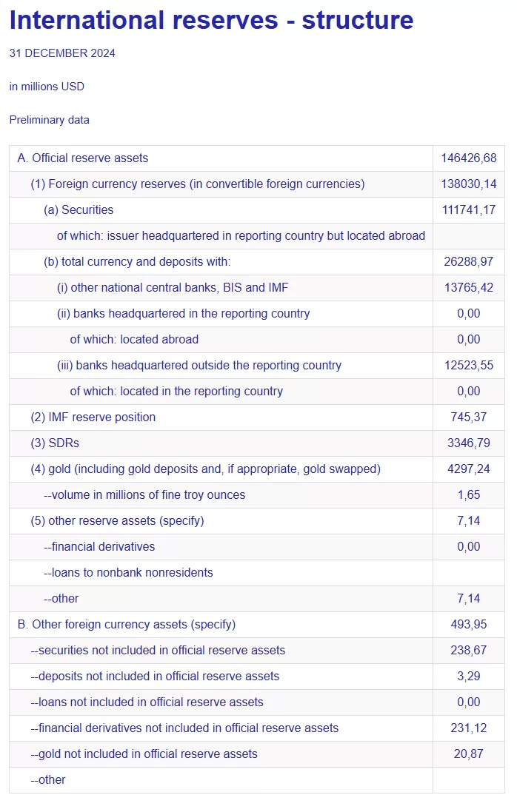The width and height of the screenshot is (517, 812).
Task: Click the 'International reserves - structure' heading
Action: 211,20
